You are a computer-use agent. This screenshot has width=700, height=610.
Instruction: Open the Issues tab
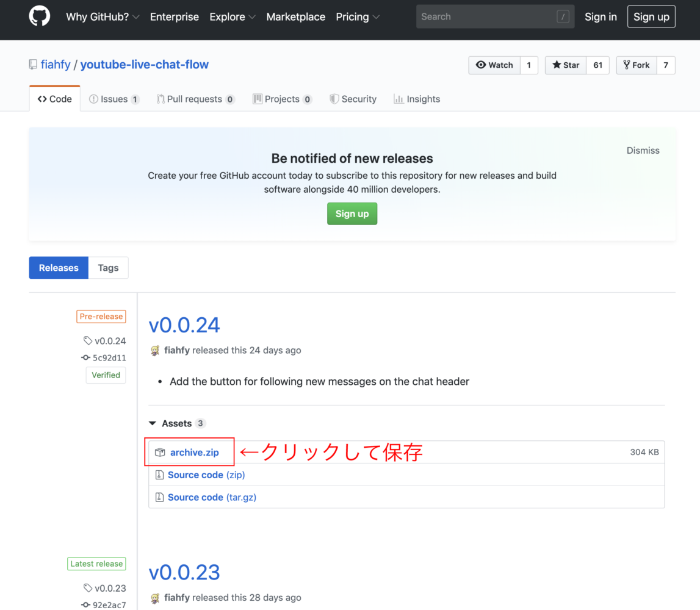(114, 99)
